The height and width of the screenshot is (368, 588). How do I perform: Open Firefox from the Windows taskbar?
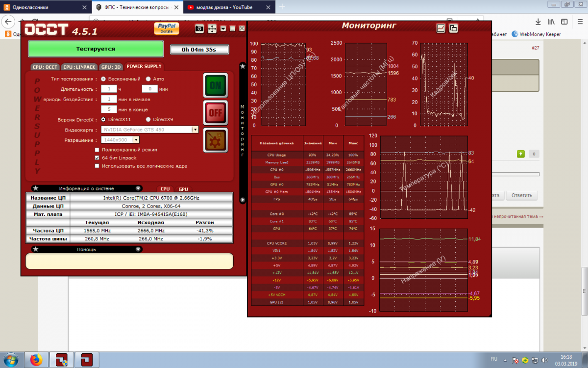click(x=36, y=360)
